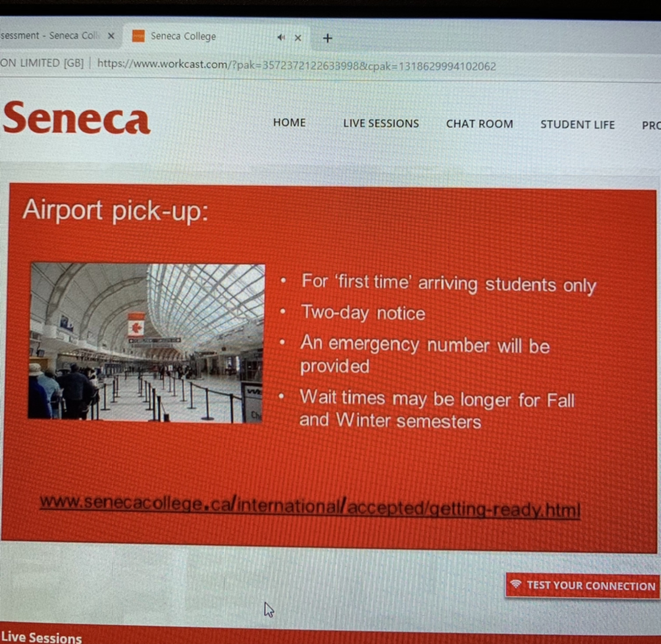Click the wifi icon in Test Your Connection

tap(516, 584)
